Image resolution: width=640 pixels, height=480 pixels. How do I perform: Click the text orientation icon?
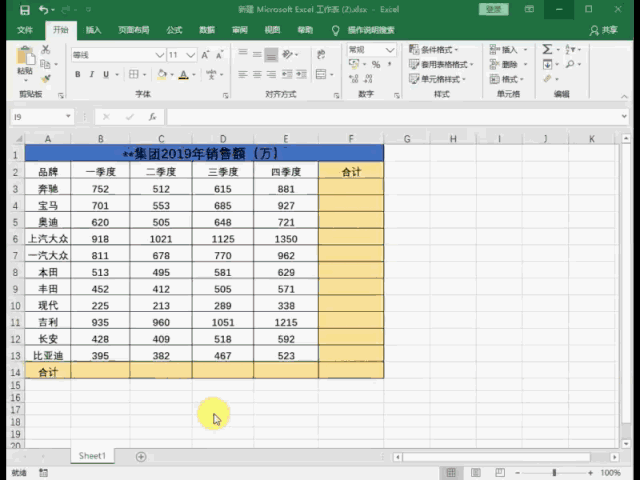pos(287,54)
